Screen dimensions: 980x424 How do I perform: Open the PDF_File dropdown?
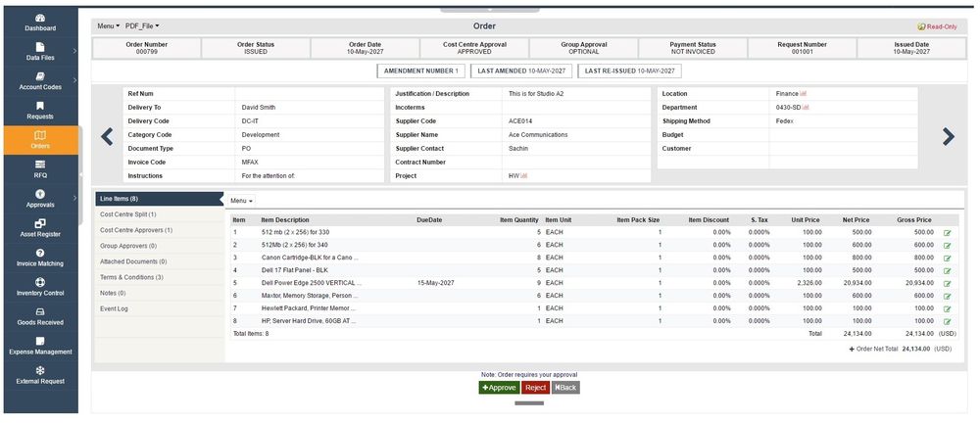(x=143, y=25)
